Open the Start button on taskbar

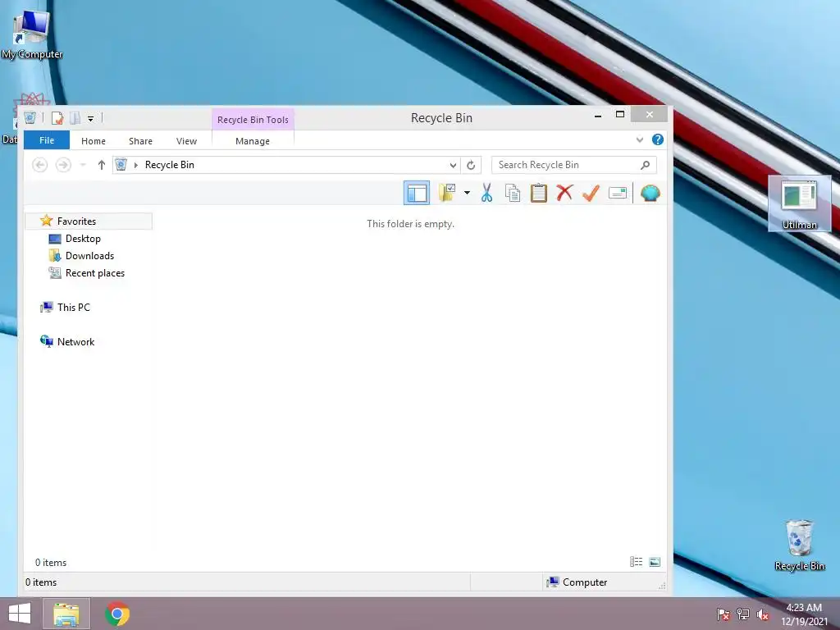[20, 614]
